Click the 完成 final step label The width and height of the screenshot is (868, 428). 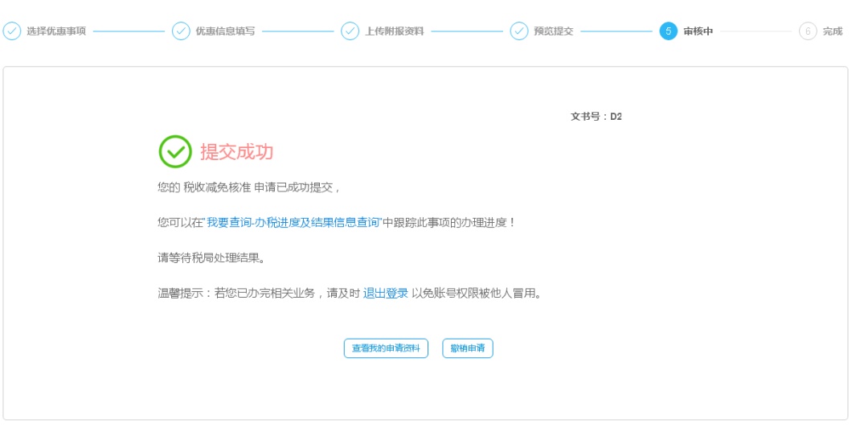click(833, 31)
